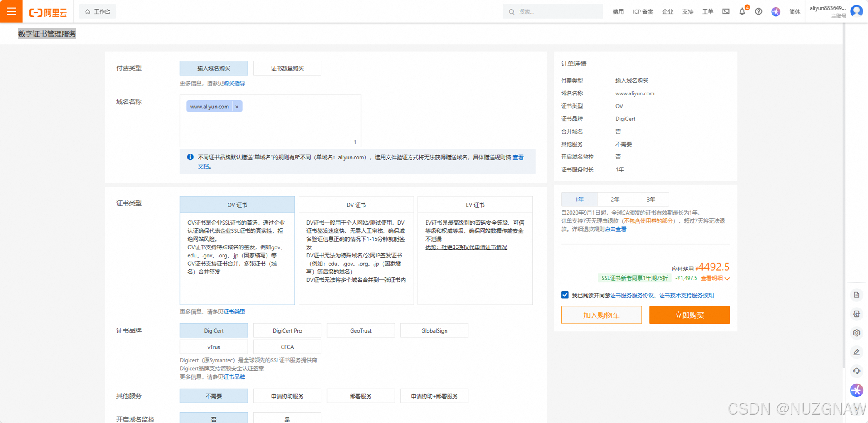Open the pencil feedback icon in right sidebar
868x423 pixels.
tap(856, 352)
